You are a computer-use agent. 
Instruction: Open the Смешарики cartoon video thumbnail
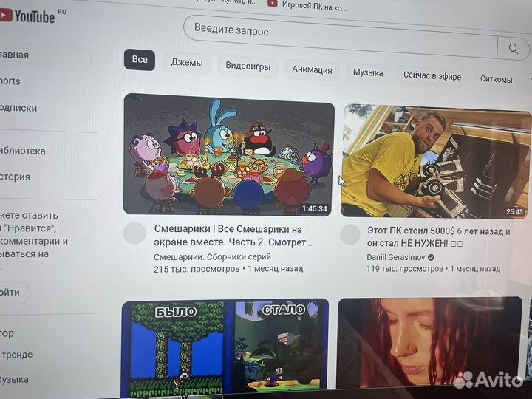click(228, 156)
